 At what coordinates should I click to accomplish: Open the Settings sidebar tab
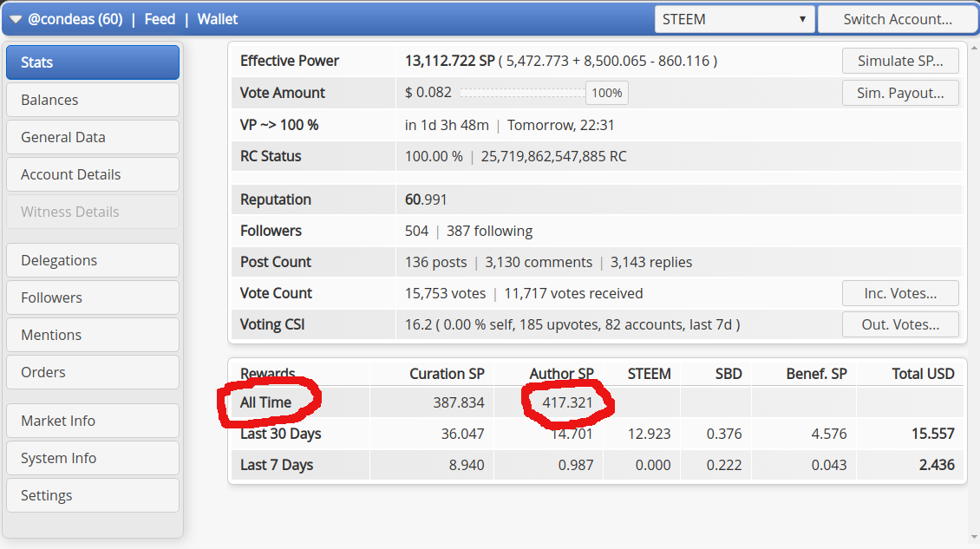92,495
